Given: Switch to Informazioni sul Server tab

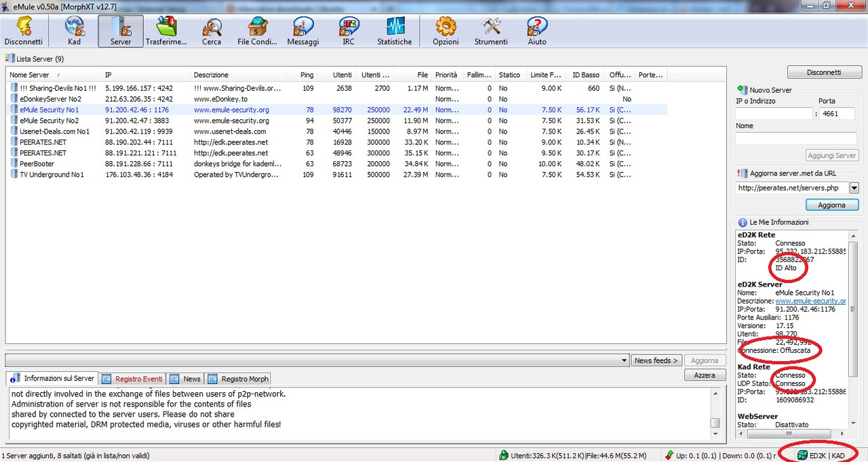Looking at the screenshot, I should [53, 379].
